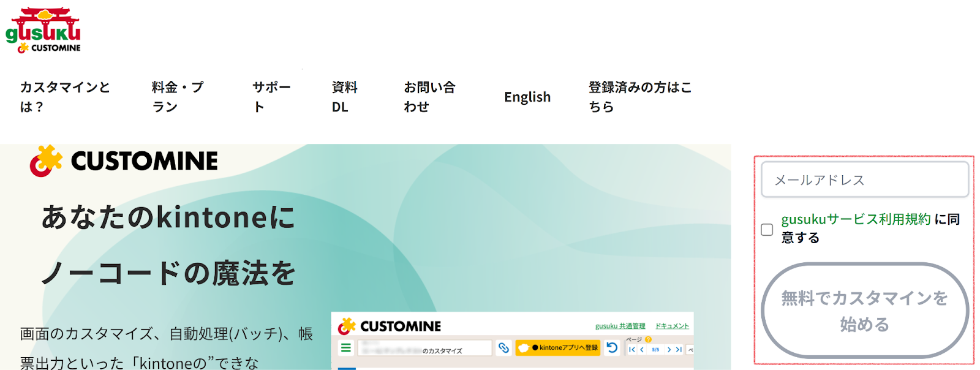Viewport: 980px width, 370px height.
Task: Click the CUSTOMINE logo inside the embedded screenshot
Action: click(x=390, y=326)
